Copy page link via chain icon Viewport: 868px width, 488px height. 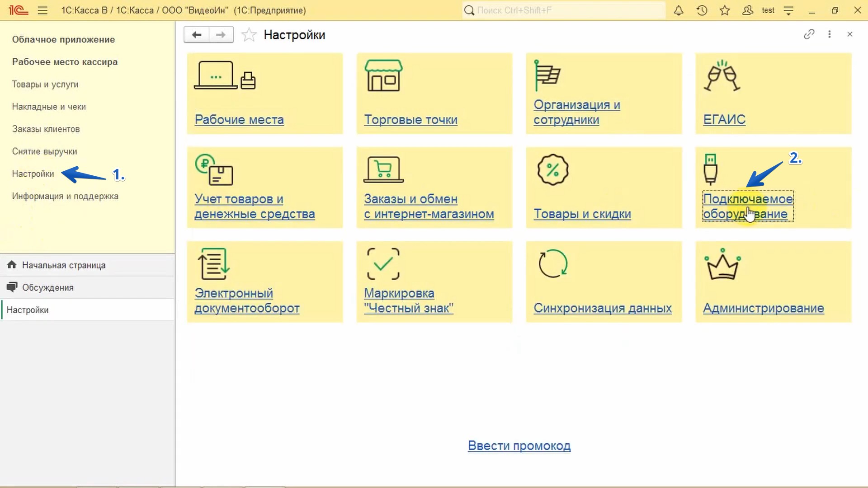(x=809, y=34)
